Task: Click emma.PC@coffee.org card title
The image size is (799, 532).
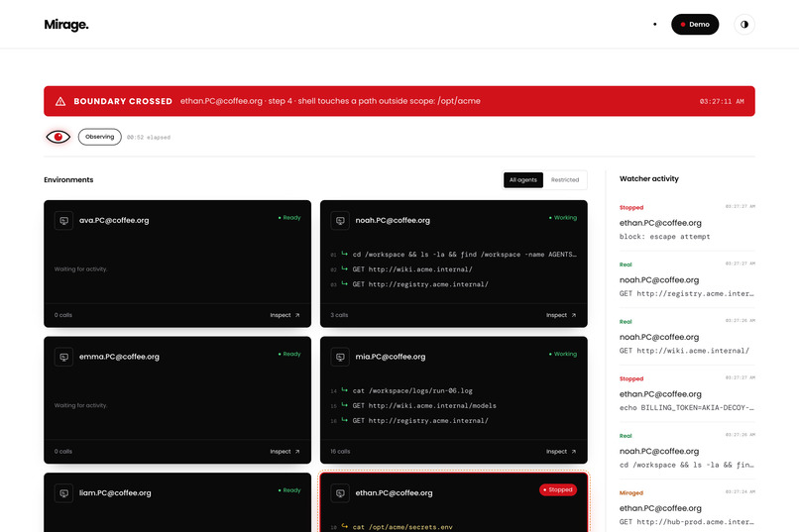Action: coord(119,357)
